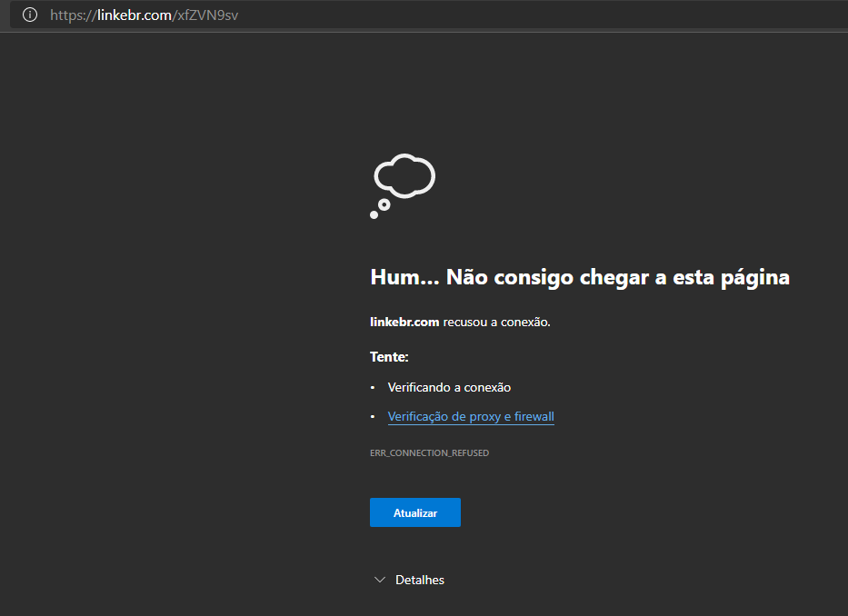Click the heading Hum… Não consigo chegar a esta página
Image resolution: width=848 pixels, height=616 pixels.
(580, 277)
